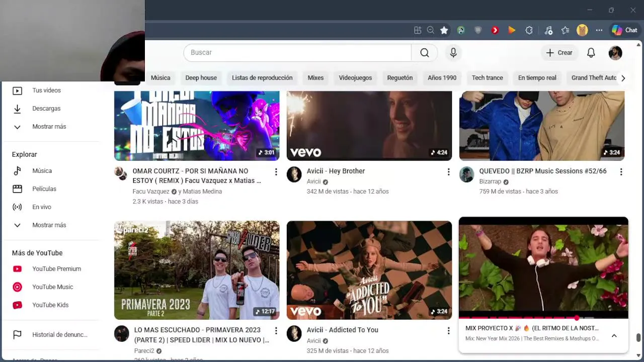644x362 pixels.
Task: Open options menu for Lo Mas Escuchado video
Action: 276,331
